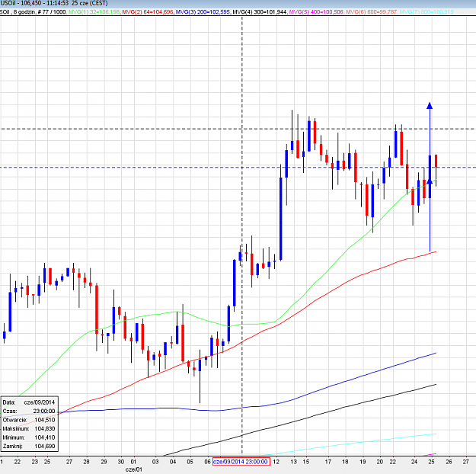Click the Maksimum value 104,830
This screenshot has height=474, width=476.
click(x=45, y=429)
